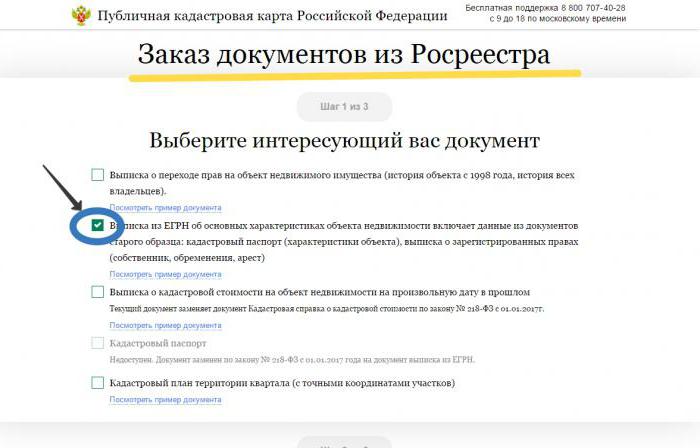View sample document for 'переход прав' extract
700x448 pixels.
tap(165, 208)
